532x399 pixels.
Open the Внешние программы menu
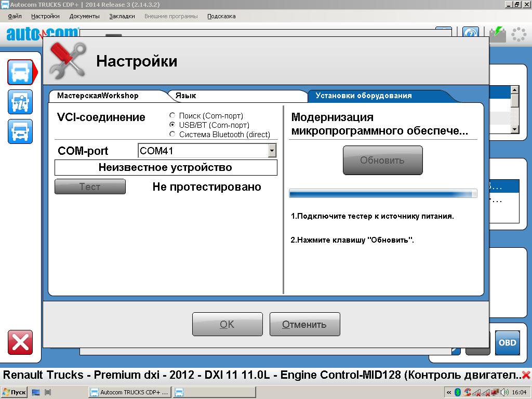pos(171,16)
